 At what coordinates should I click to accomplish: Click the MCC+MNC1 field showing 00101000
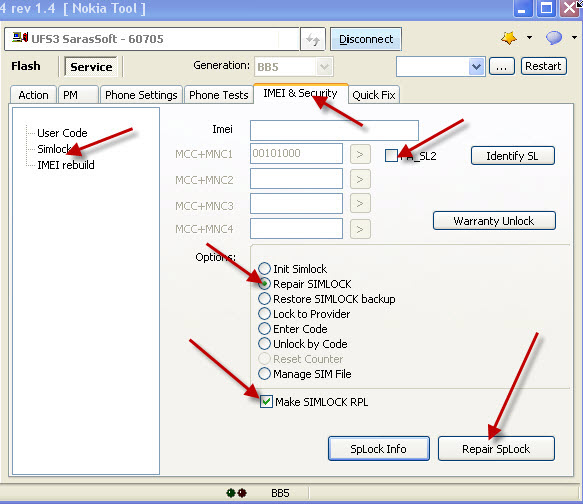coord(296,154)
